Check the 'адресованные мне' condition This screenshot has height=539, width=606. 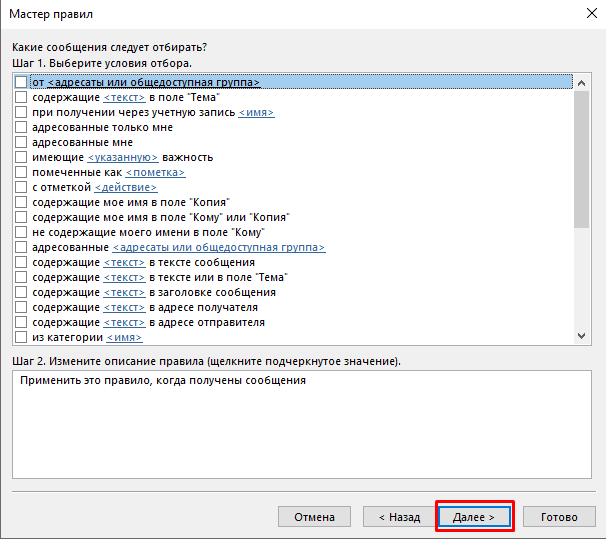(x=21, y=142)
